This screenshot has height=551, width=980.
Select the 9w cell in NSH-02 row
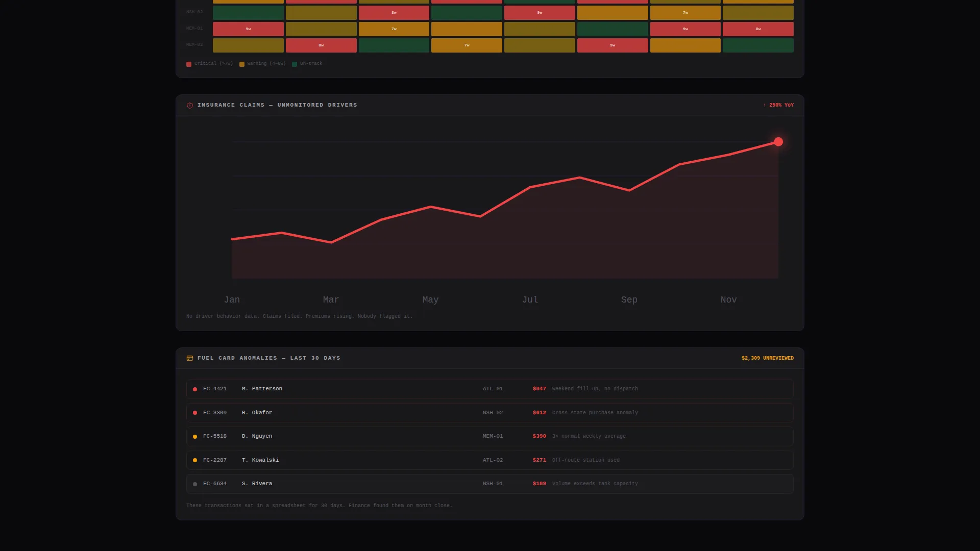pyautogui.click(x=540, y=13)
